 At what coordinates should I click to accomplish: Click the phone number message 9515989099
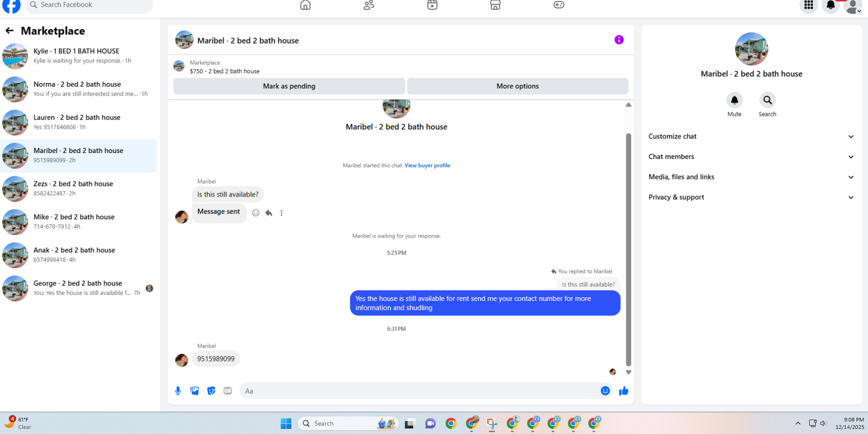[x=216, y=359]
